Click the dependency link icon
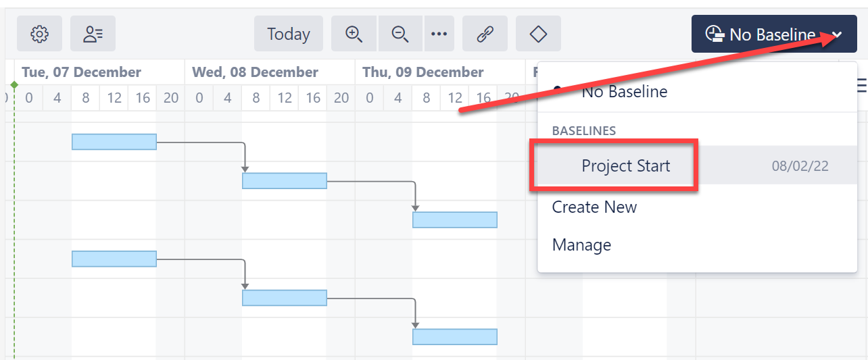Screen dimensions: 868x360 coord(485,34)
